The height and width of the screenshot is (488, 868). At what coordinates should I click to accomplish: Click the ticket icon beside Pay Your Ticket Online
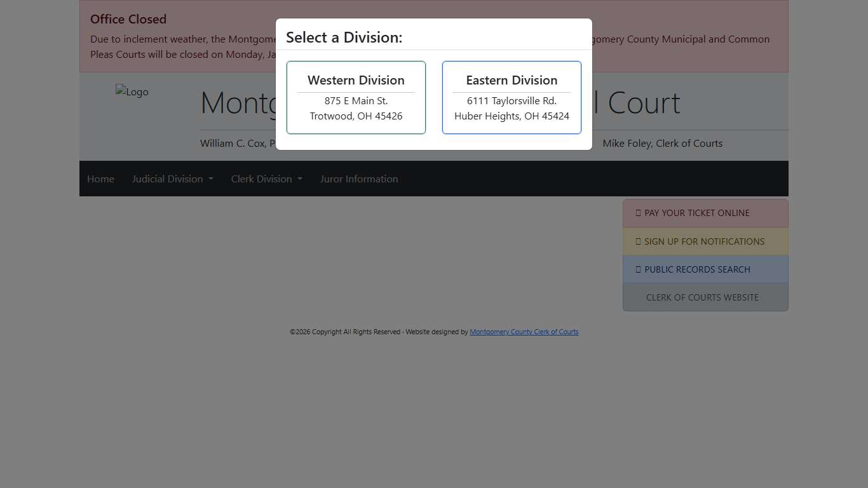(638, 213)
